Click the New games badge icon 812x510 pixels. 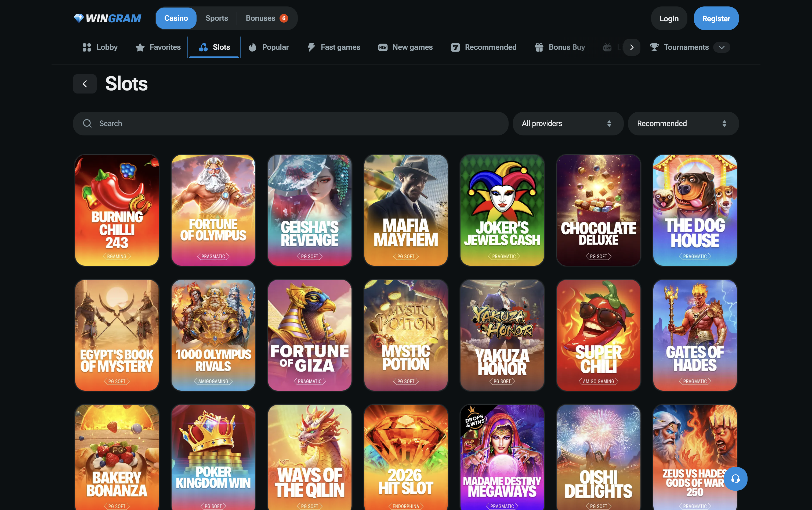coord(383,47)
